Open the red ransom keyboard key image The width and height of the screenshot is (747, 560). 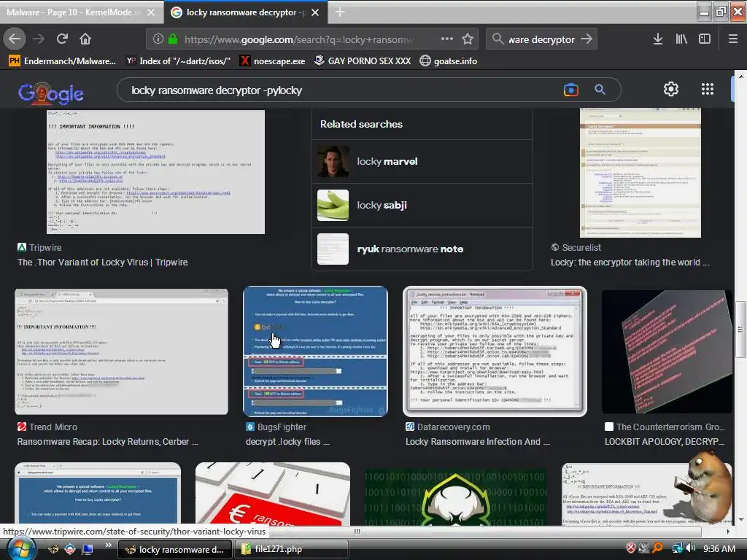273,494
